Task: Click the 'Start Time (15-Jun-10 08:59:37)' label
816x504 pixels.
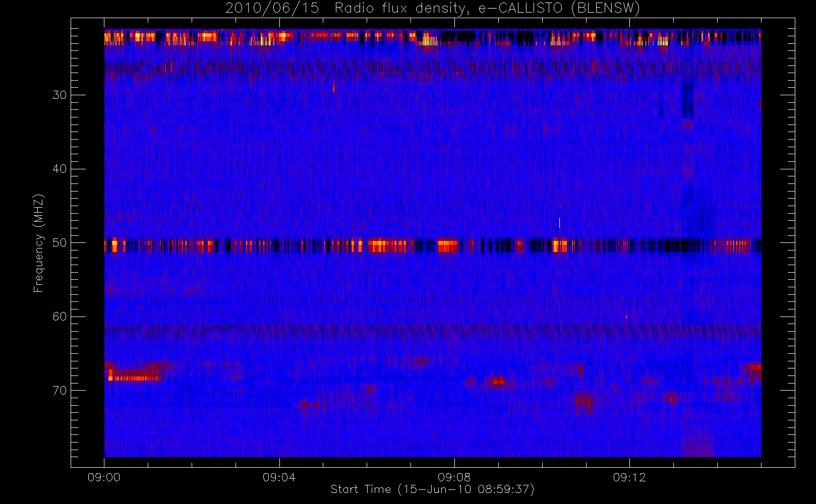Action: tap(432, 489)
